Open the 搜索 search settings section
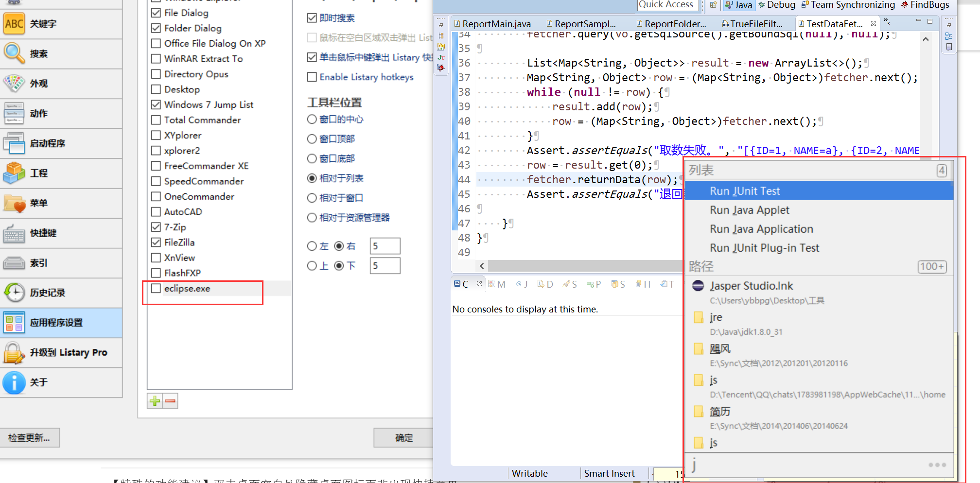This screenshot has height=483, width=980. 61,54
